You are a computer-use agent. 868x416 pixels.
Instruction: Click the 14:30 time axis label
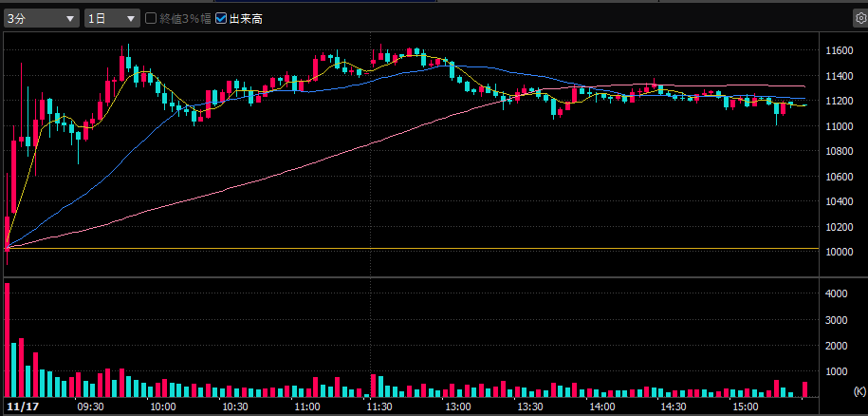pos(673,407)
